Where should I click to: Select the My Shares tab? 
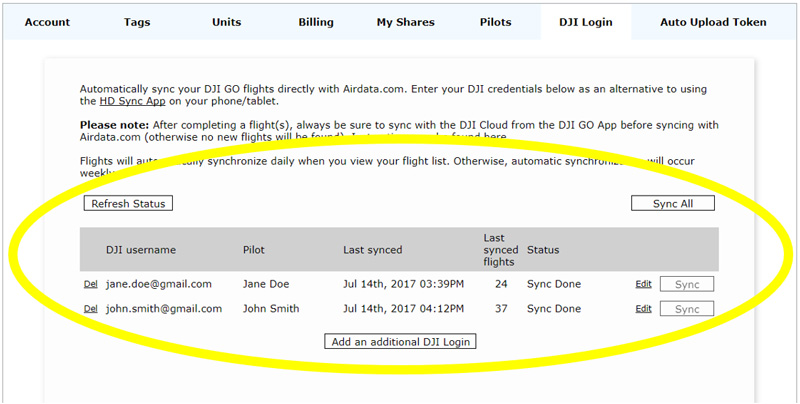tap(405, 21)
